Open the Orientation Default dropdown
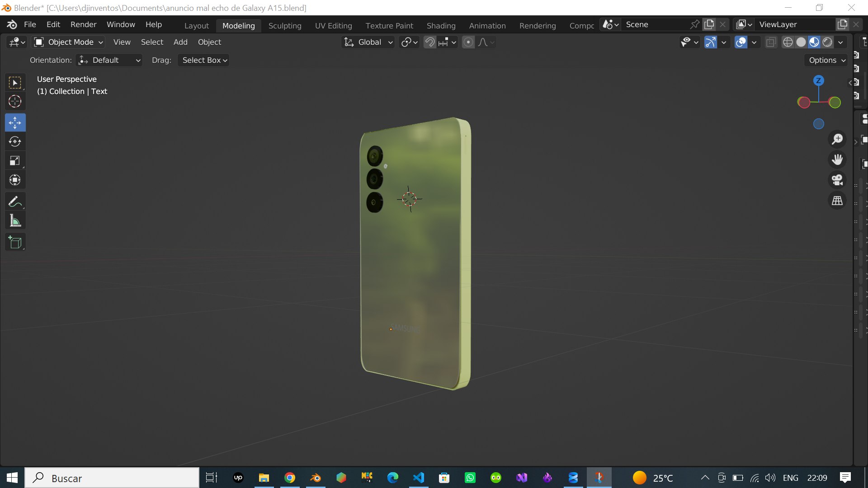The width and height of the screenshot is (868, 488). (109, 60)
